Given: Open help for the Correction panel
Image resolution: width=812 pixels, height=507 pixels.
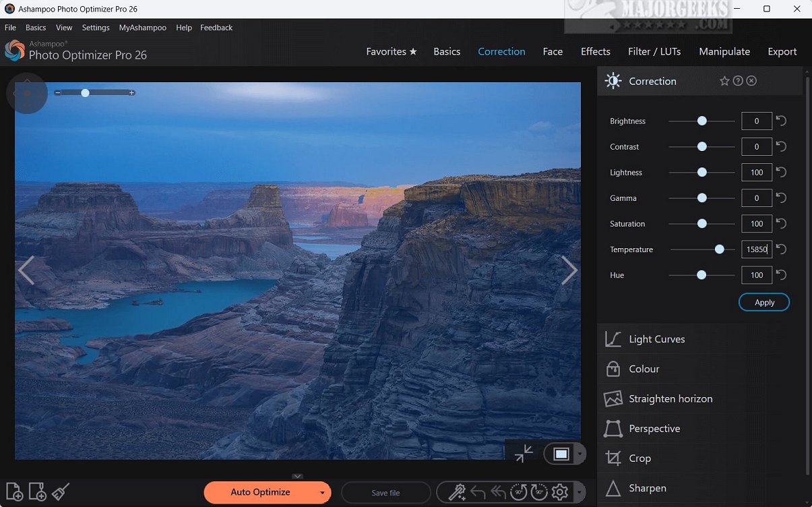Looking at the screenshot, I should coord(738,81).
